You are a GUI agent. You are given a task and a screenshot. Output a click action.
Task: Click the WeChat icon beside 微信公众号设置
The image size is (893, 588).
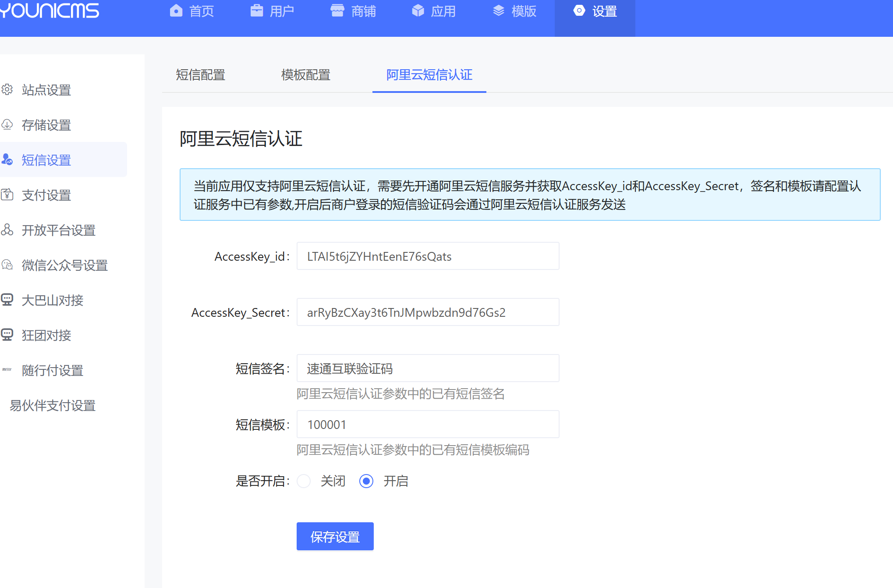pos(7,265)
